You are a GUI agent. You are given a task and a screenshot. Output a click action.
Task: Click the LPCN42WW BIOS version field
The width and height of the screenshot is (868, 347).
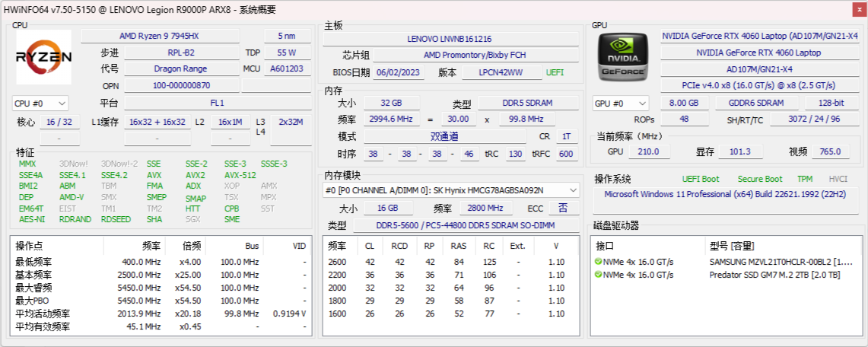pyautogui.click(x=502, y=72)
